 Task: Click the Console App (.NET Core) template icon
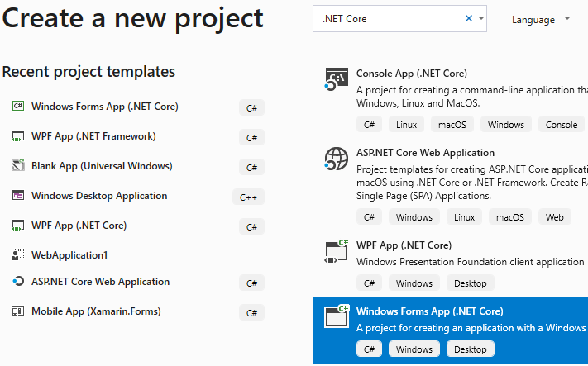pyautogui.click(x=336, y=80)
